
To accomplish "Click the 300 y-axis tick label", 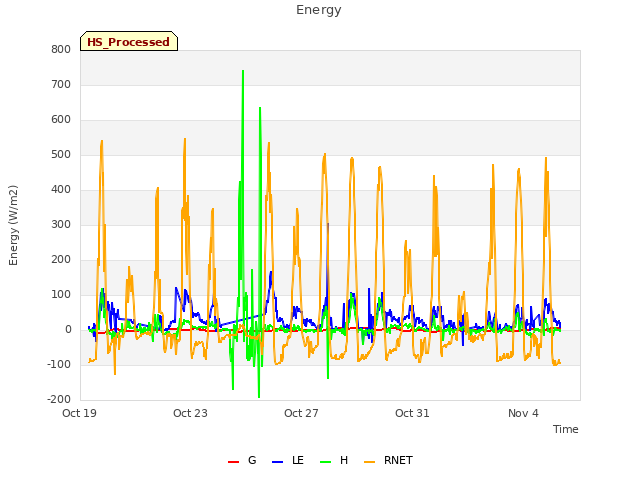I will point(61,224).
